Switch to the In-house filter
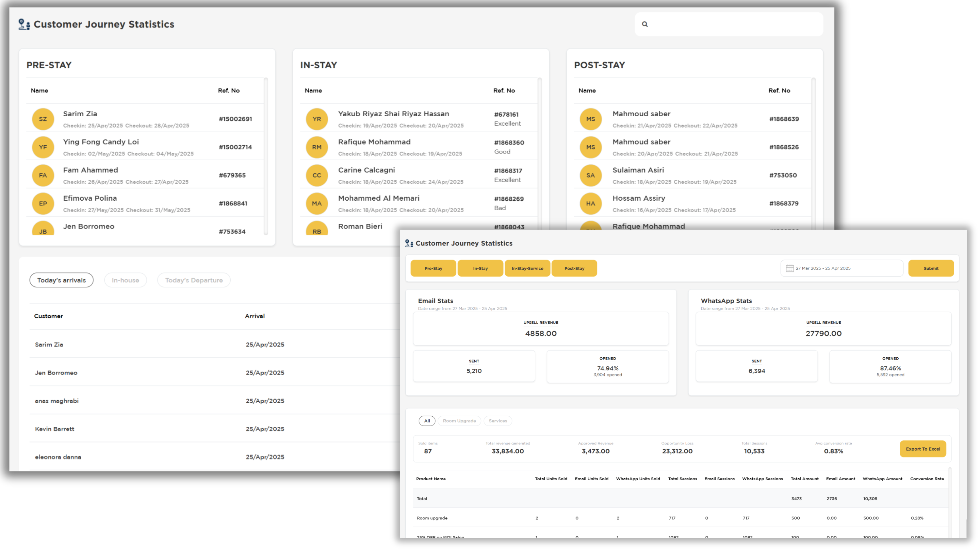 click(x=125, y=280)
